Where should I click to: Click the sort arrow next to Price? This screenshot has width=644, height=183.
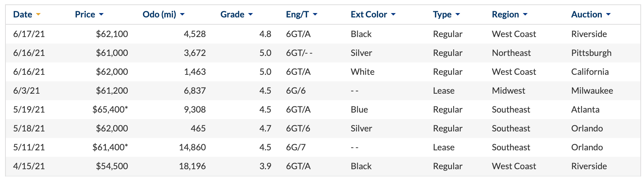(x=101, y=15)
